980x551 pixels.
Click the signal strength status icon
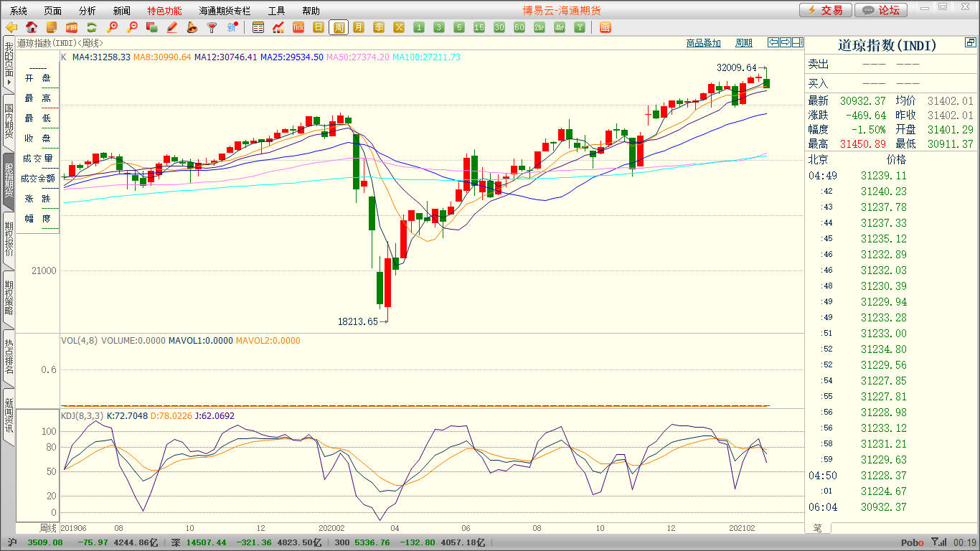pos(938,542)
